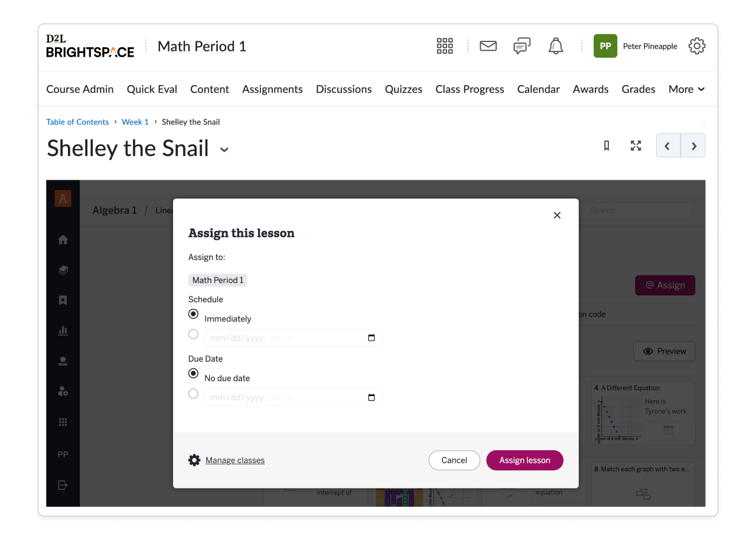756x540 pixels.
Task: Open the Quizzes section
Action: [x=403, y=89]
